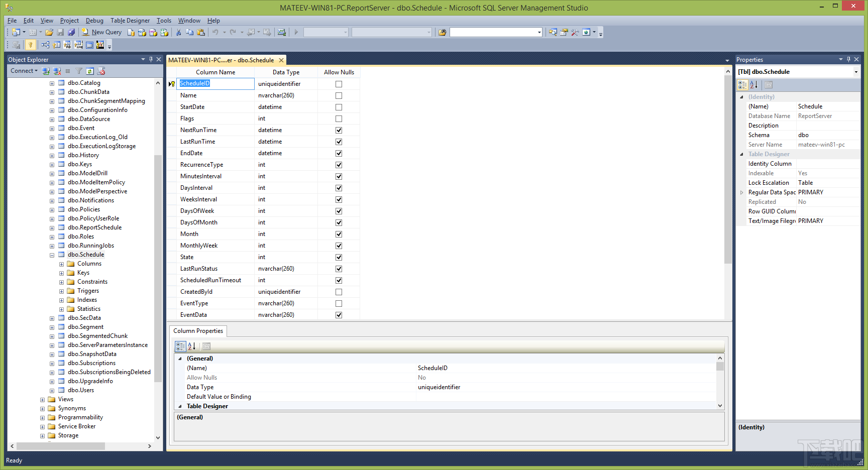The image size is (868, 470).
Task: Set Primary Key using the key icon
Action: pyautogui.click(x=31, y=45)
